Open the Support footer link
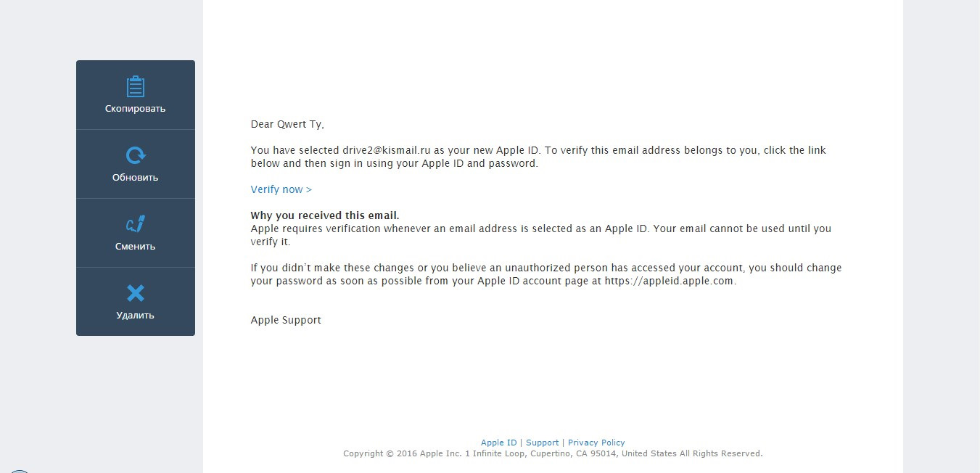The image size is (980, 473). tap(543, 443)
